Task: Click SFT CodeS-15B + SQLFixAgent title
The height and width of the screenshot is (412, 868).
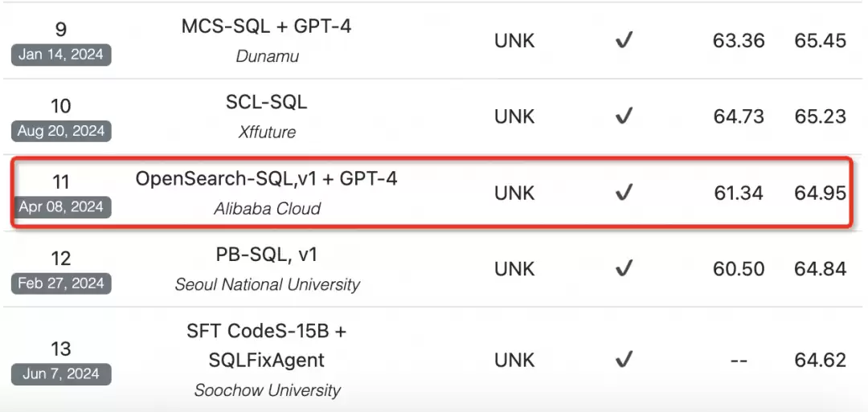Action: pos(266,345)
